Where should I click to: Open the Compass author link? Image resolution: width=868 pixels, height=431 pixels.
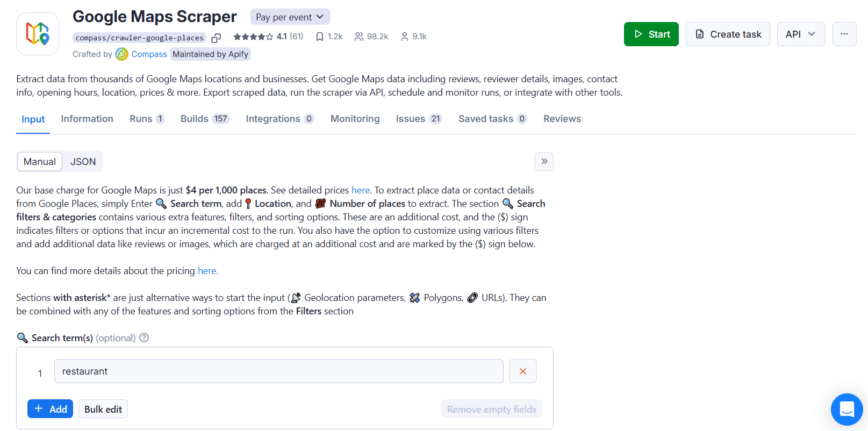coord(149,54)
